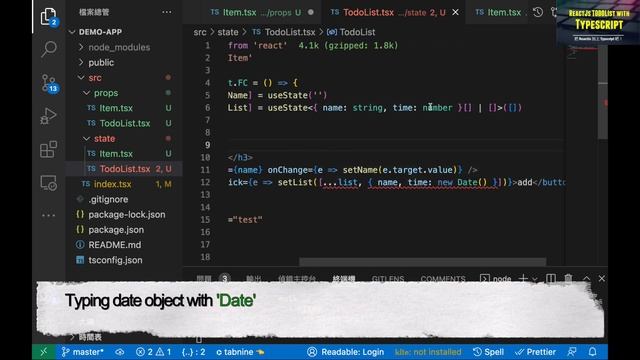Click line number 9 in the gutter
This screenshot has height=360, width=640.
(x=207, y=145)
